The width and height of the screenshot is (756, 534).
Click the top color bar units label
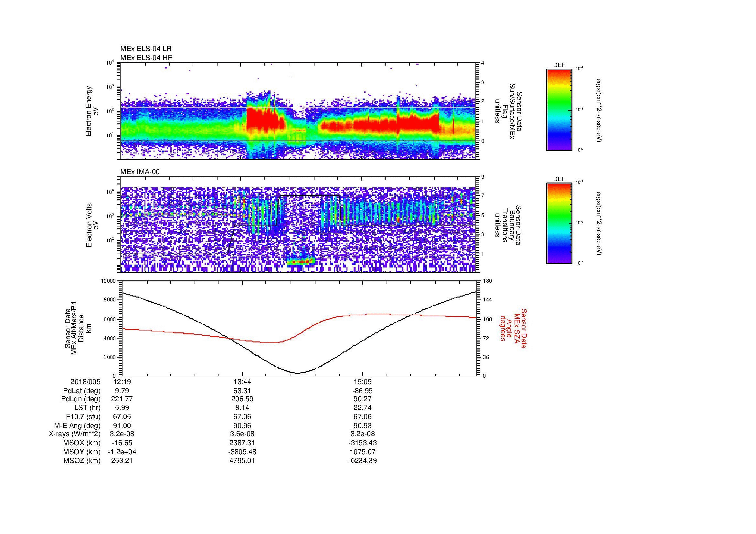[x=600, y=110]
